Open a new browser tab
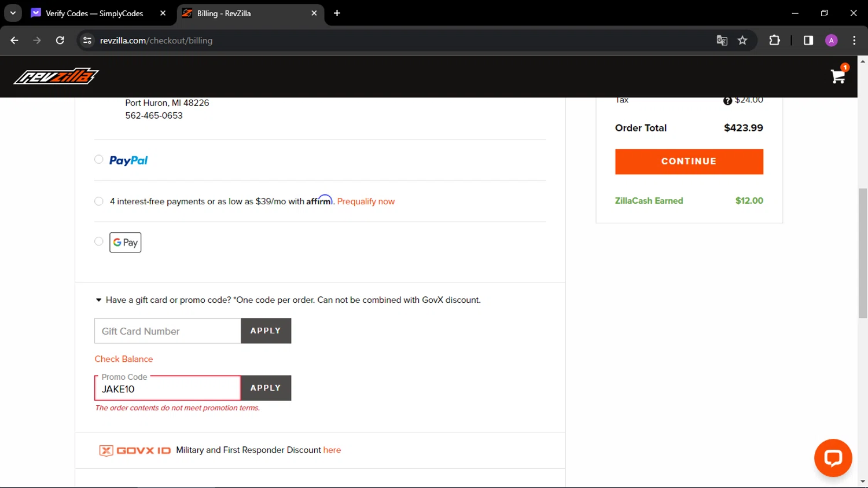This screenshot has height=488, width=868. (x=337, y=13)
